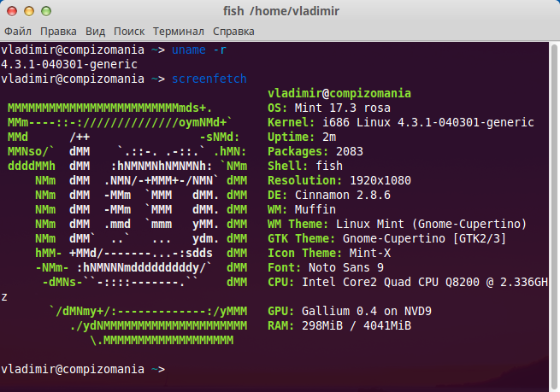Viewport: 560px width, 392px height.
Task: Open the Правка menu
Action: click(x=58, y=32)
